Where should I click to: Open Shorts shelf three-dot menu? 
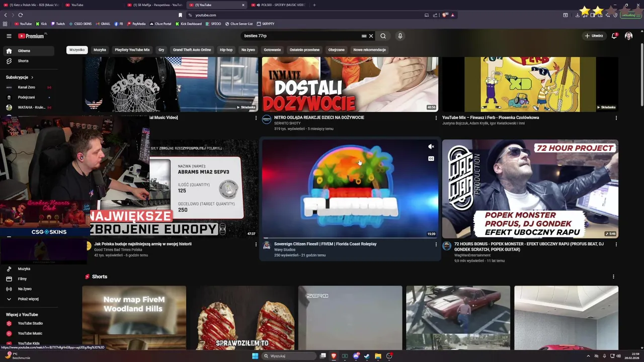[x=613, y=277]
